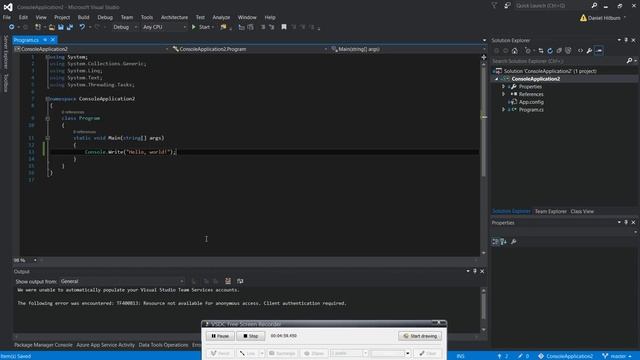Close the Program.cs tab
This screenshot has height=360, width=640.
tap(53, 40)
